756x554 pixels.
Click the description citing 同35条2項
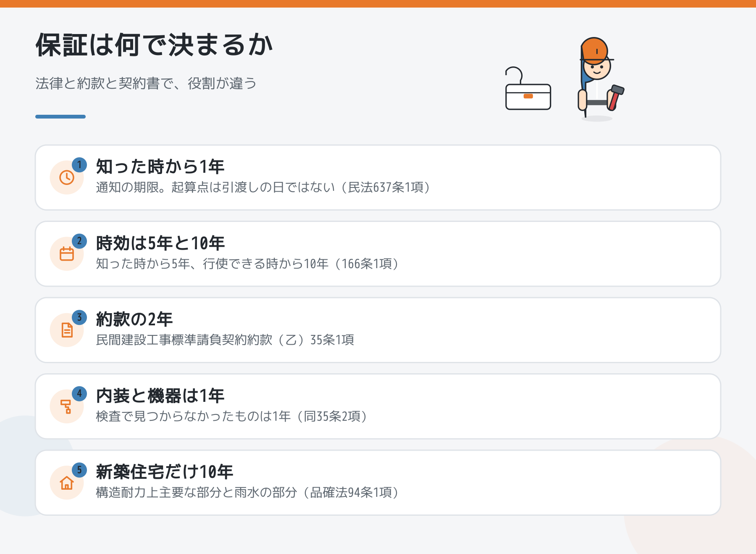[x=231, y=416]
